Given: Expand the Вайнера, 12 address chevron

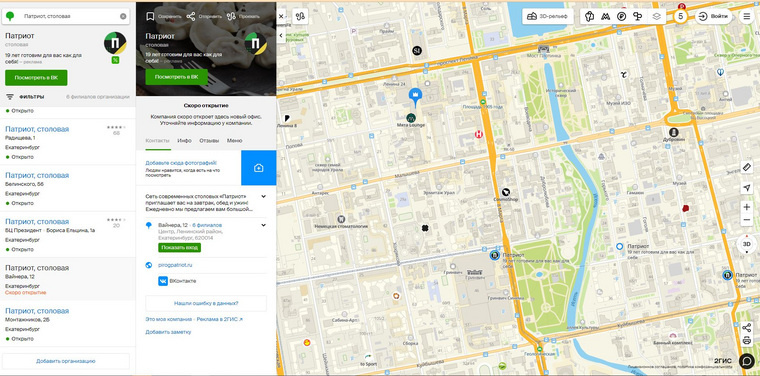Looking at the screenshot, I should [x=263, y=225].
